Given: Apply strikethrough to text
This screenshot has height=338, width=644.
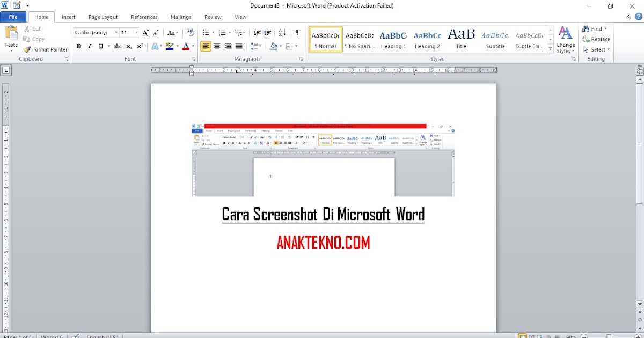Looking at the screenshot, I should pos(118,46).
